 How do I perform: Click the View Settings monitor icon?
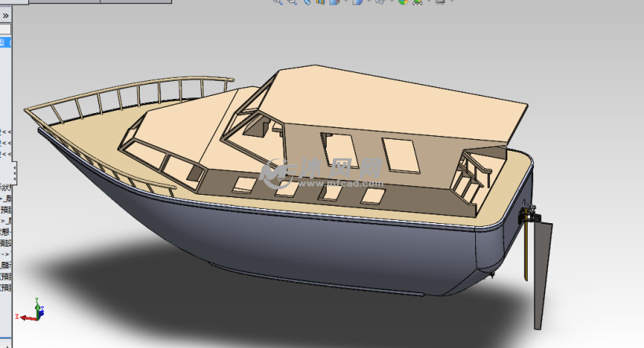tap(440, 2)
